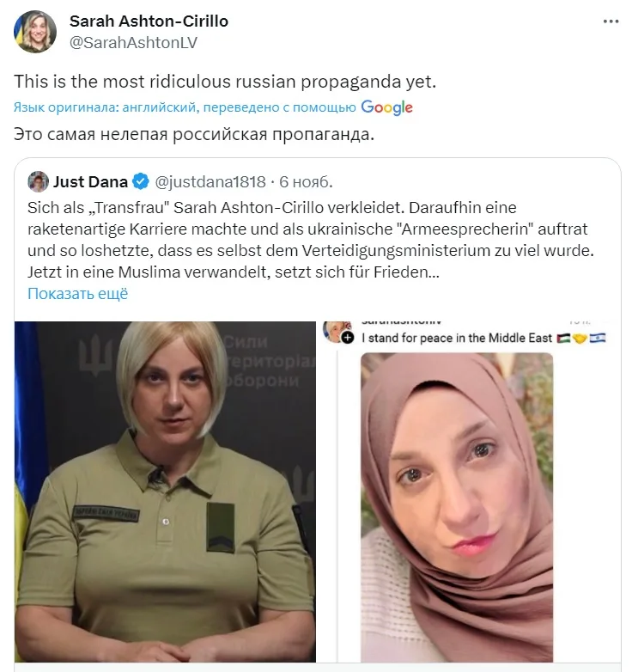Click plus icon on embedded post avatar
The image size is (632, 672).
pyautogui.click(x=348, y=338)
